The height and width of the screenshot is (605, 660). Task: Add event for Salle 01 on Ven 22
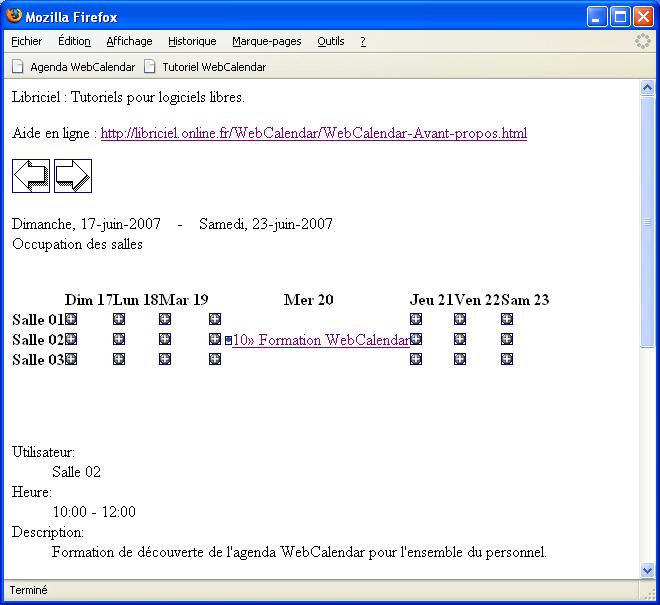tap(460, 319)
